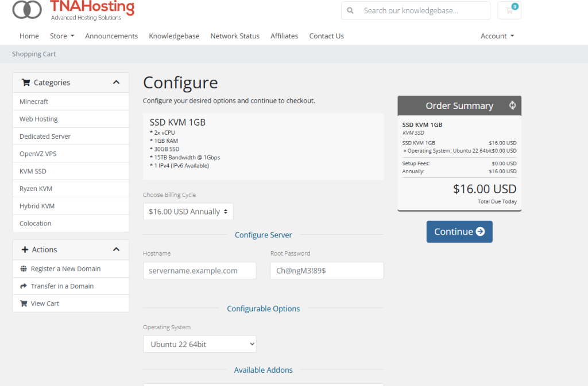Go to the Knowledgebase page
Screen dimensions: 588x386
[174, 36]
